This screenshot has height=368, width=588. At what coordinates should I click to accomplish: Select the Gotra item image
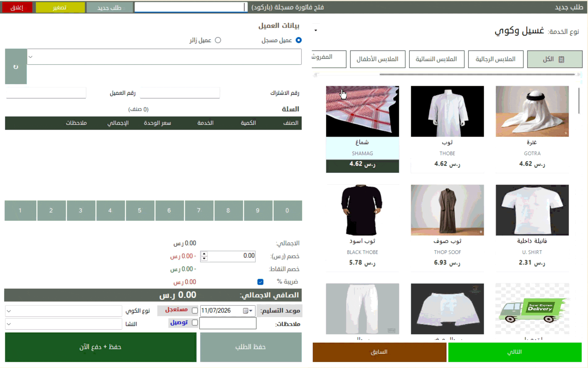(x=532, y=111)
